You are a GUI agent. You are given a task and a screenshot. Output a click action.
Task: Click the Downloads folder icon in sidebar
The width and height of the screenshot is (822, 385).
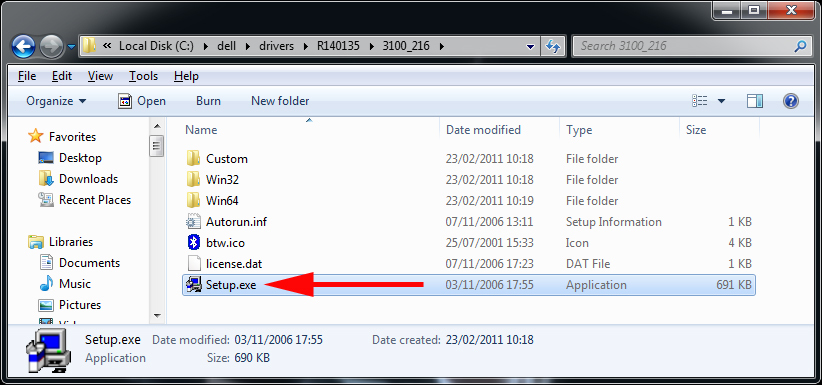click(x=46, y=178)
